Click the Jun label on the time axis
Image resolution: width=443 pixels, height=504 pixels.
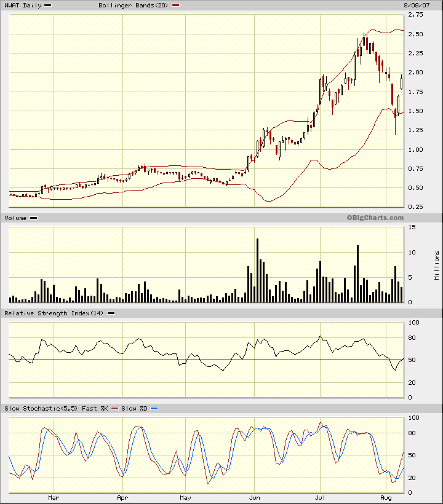(254, 497)
